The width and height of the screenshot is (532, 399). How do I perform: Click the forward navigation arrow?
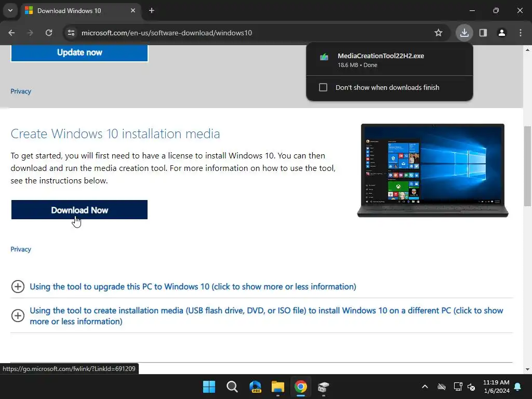(30, 33)
